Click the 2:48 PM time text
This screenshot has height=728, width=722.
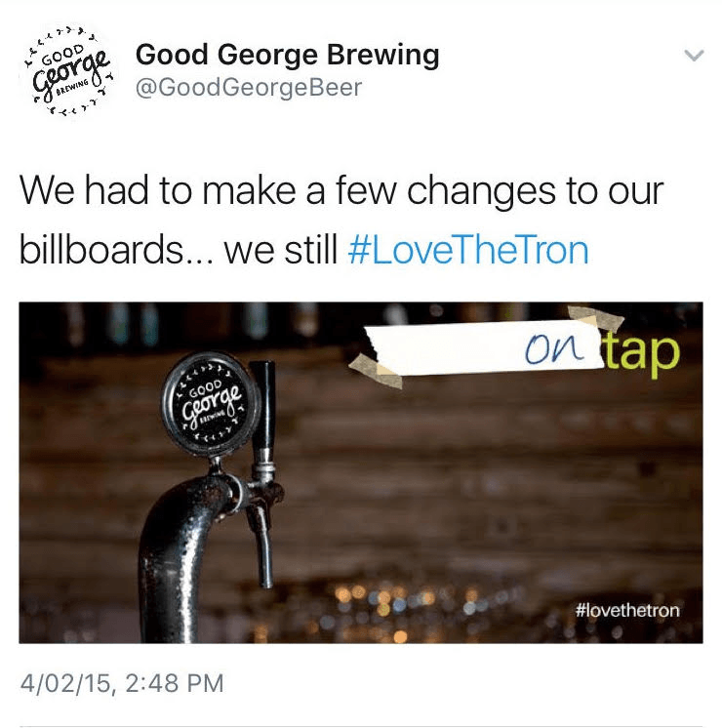(175, 683)
